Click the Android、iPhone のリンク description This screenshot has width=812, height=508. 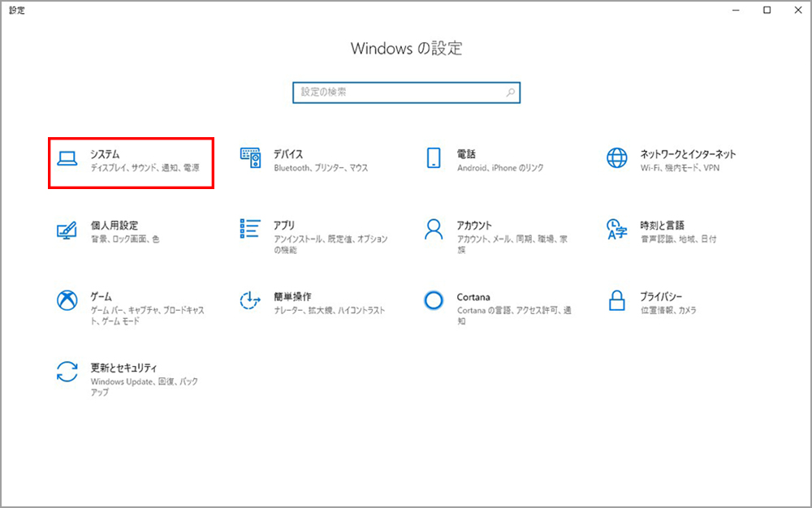point(500,168)
